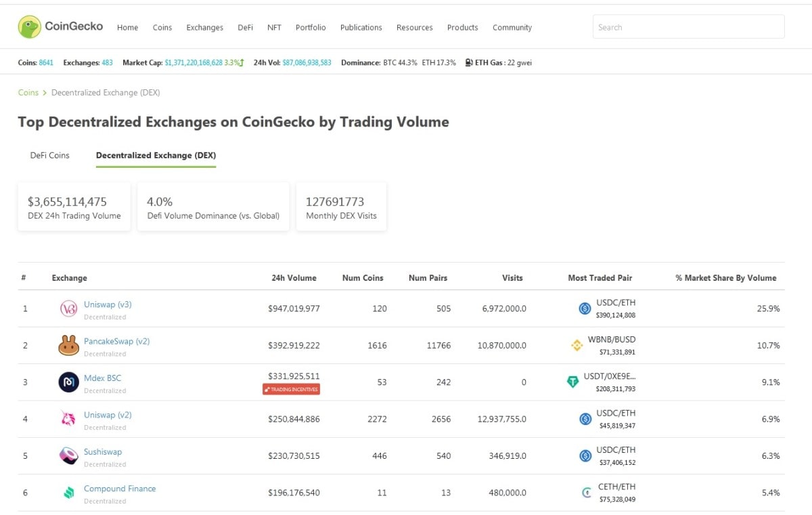
Task: Click the Exchanges count 483 link
Action: click(107, 62)
